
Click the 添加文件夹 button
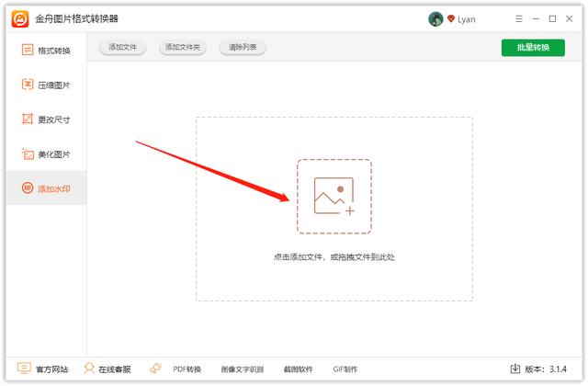(x=183, y=47)
